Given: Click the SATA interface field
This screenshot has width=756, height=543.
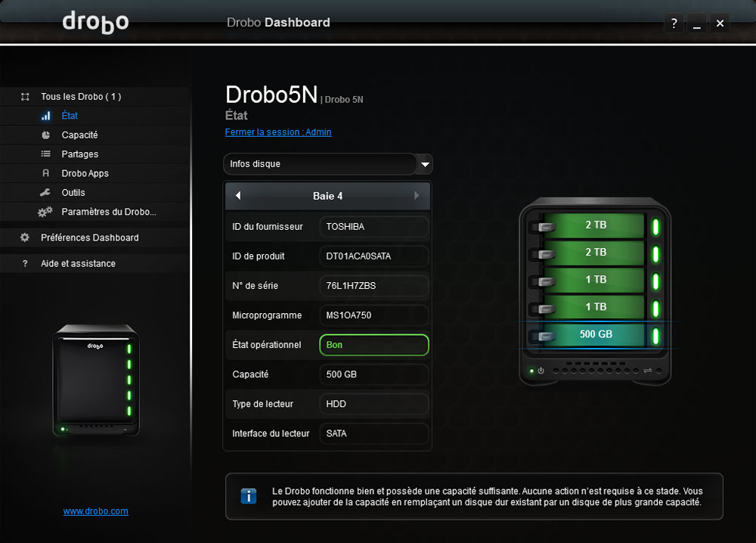Looking at the screenshot, I should point(373,433).
